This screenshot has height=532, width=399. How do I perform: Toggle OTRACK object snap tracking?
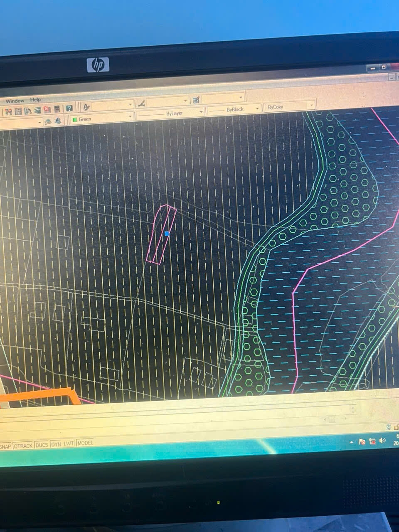pyautogui.click(x=22, y=446)
